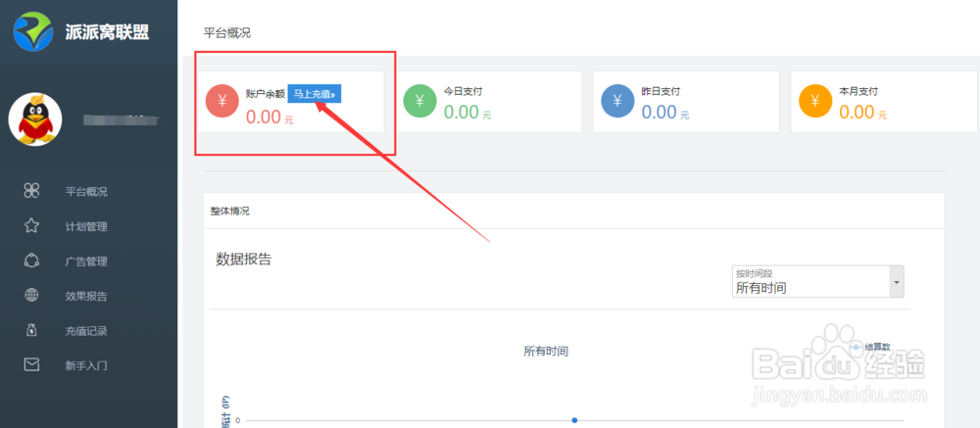
Task: Click the red yen icon for 账户余额
Action: (x=222, y=101)
